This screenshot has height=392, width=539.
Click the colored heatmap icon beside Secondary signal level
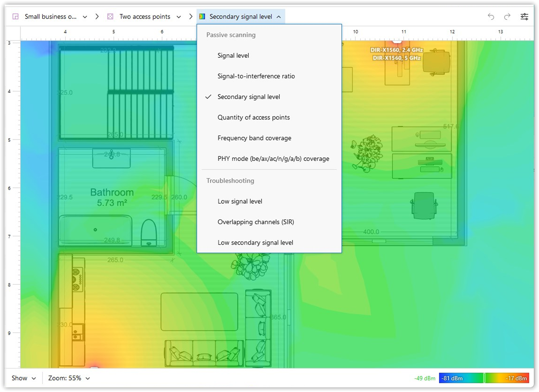[202, 16]
